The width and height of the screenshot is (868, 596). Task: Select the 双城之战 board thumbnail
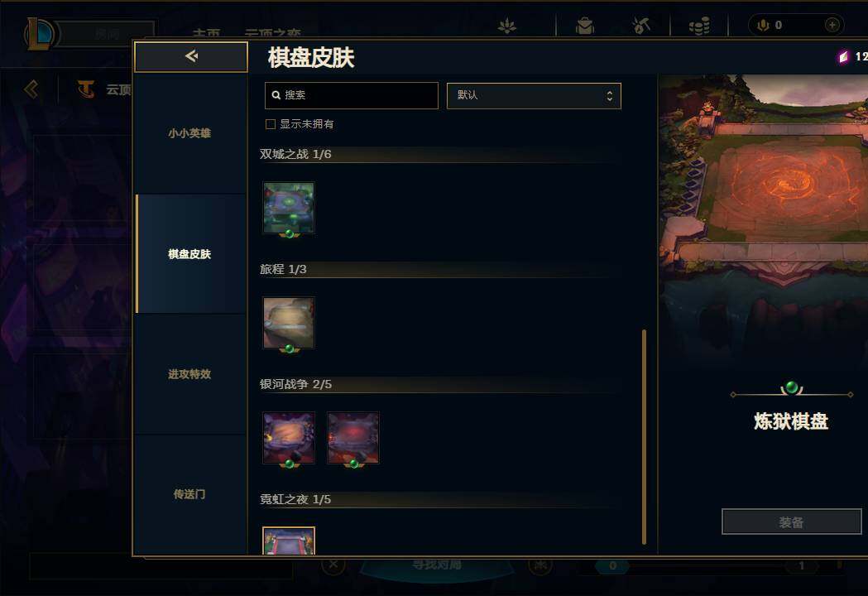pyautogui.click(x=289, y=208)
